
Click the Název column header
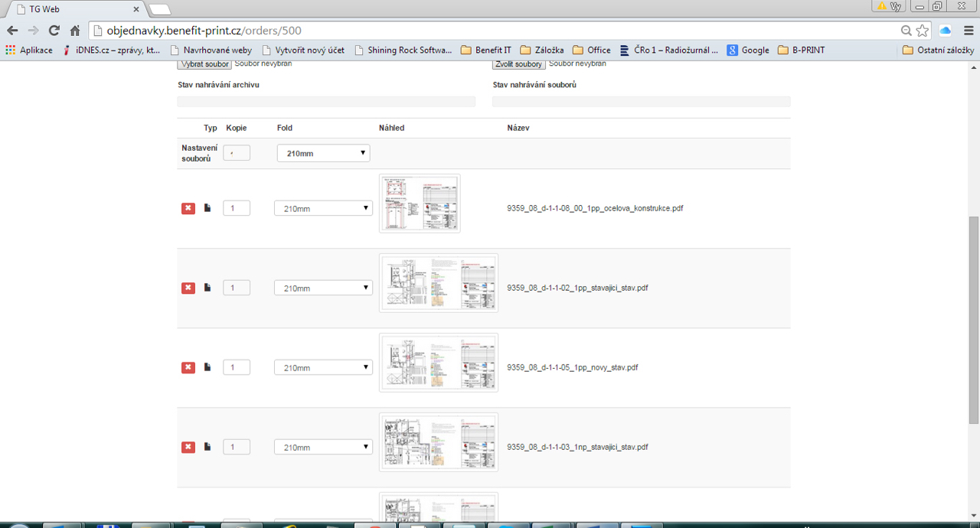coord(518,128)
